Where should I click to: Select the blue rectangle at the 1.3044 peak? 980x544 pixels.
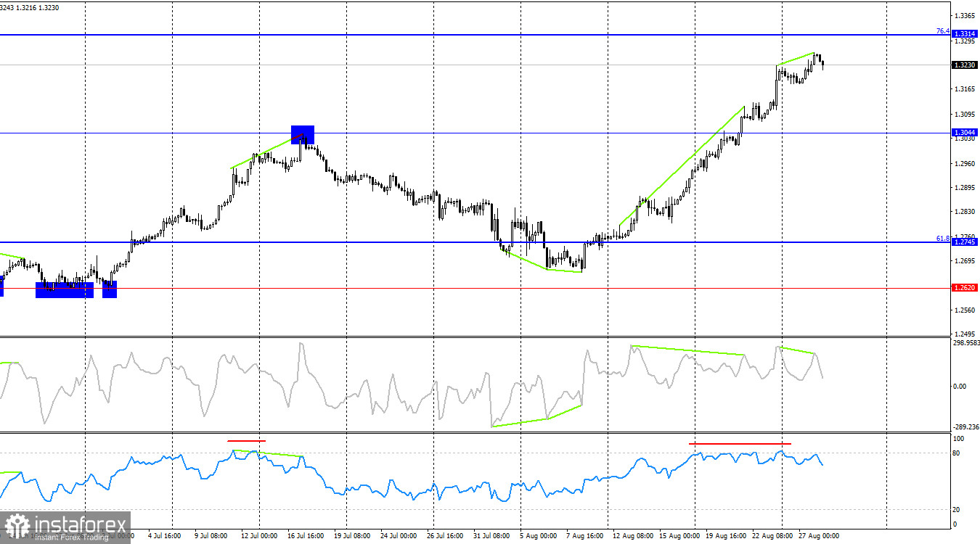[x=303, y=134]
